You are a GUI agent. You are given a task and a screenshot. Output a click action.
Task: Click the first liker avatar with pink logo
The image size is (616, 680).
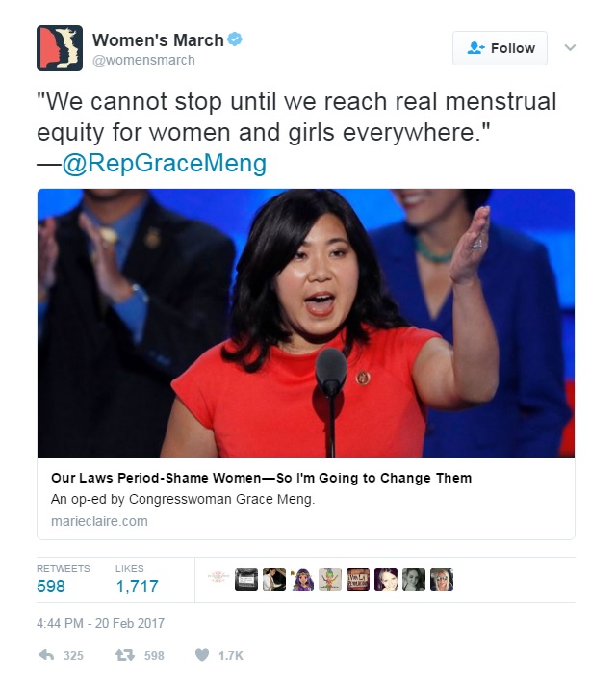(x=218, y=580)
